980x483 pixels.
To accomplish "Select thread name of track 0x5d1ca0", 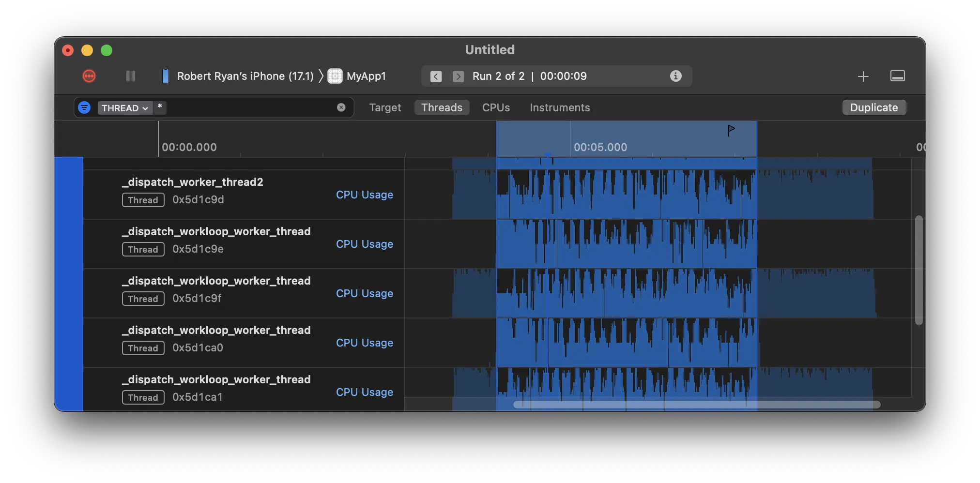I will [x=216, y=330].
